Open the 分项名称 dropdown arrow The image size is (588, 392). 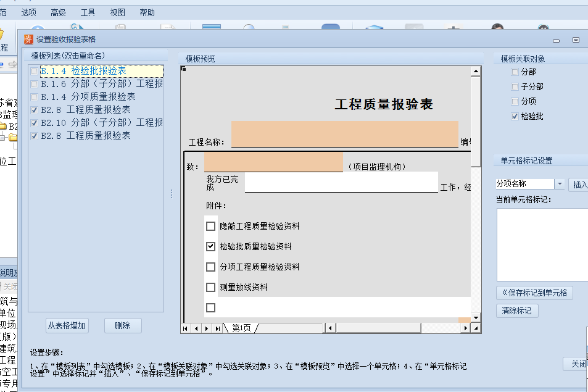[x=560, y=184]
